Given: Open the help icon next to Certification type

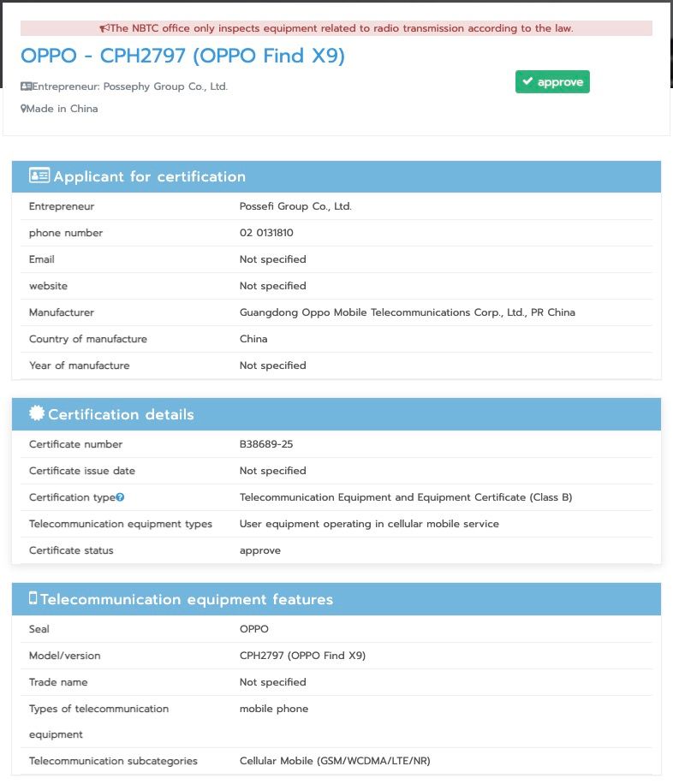Looking at the screenshot, I should coord(121,497).
